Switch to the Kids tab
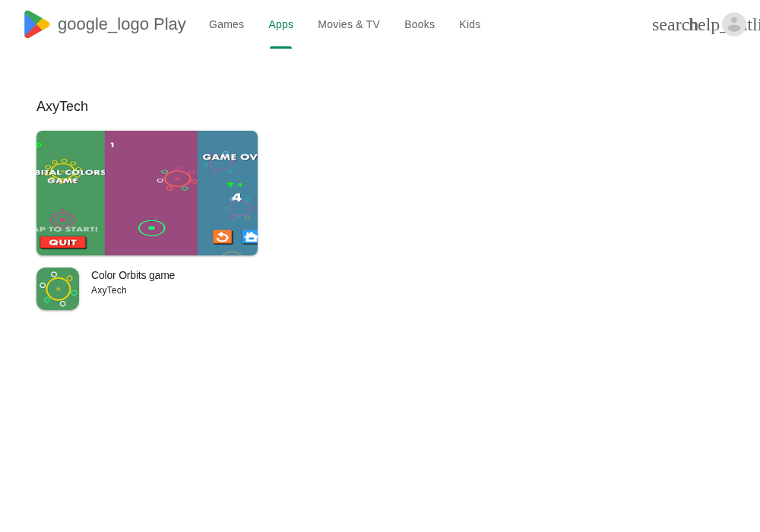This screenshot has width=760, height=532. (x=470, y=24)
